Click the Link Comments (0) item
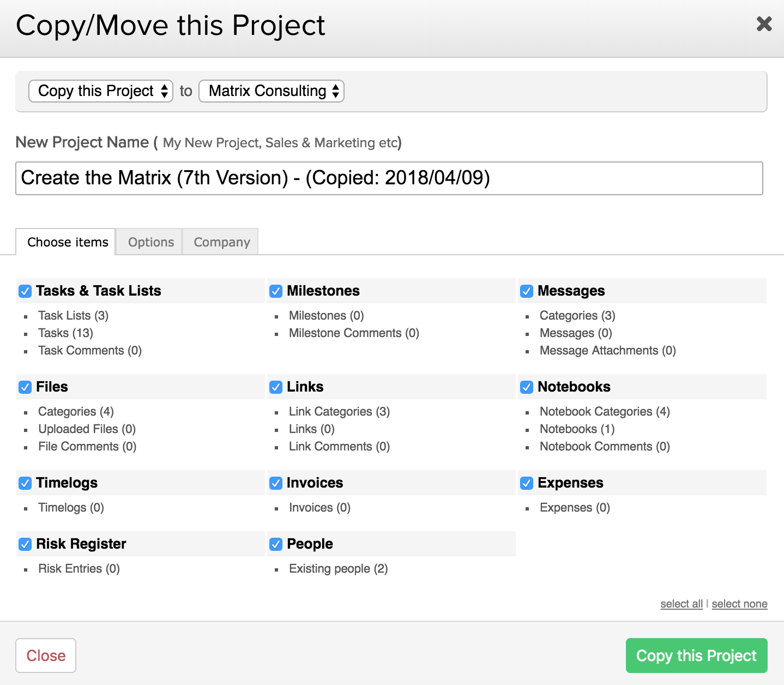784x685 pixels. (x=339, y=446)
